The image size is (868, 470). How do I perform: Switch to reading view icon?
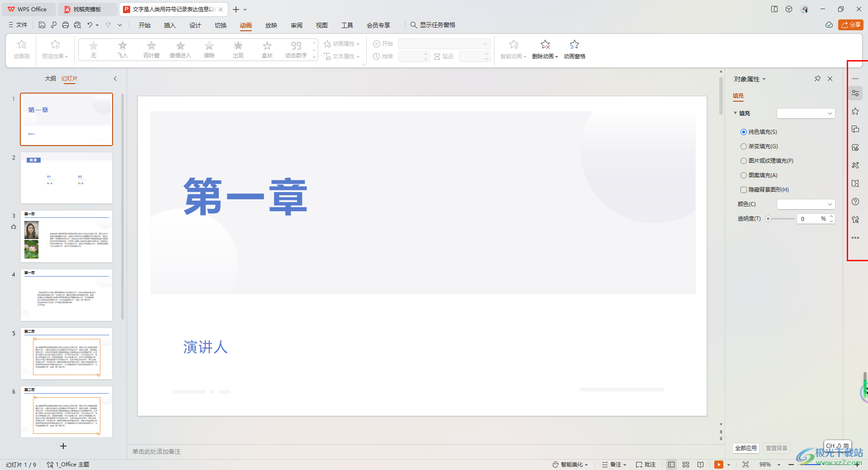click(700, 465)
